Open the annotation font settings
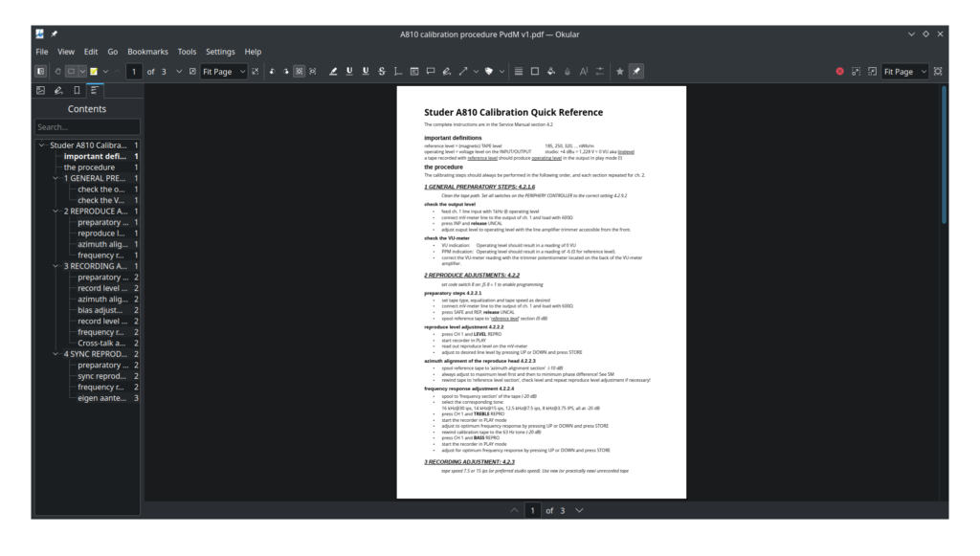The height and width of the screenshot is (556, 980). tap(583, 72)
